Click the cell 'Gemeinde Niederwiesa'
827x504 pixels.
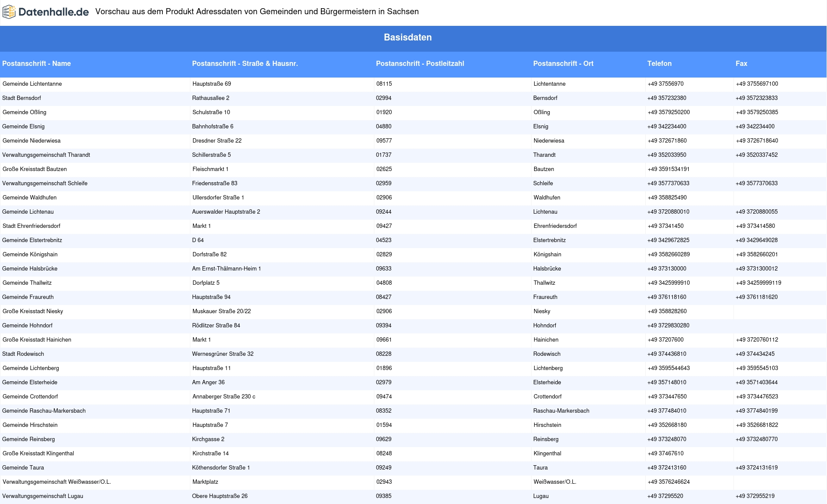click(x=31, y=141)
